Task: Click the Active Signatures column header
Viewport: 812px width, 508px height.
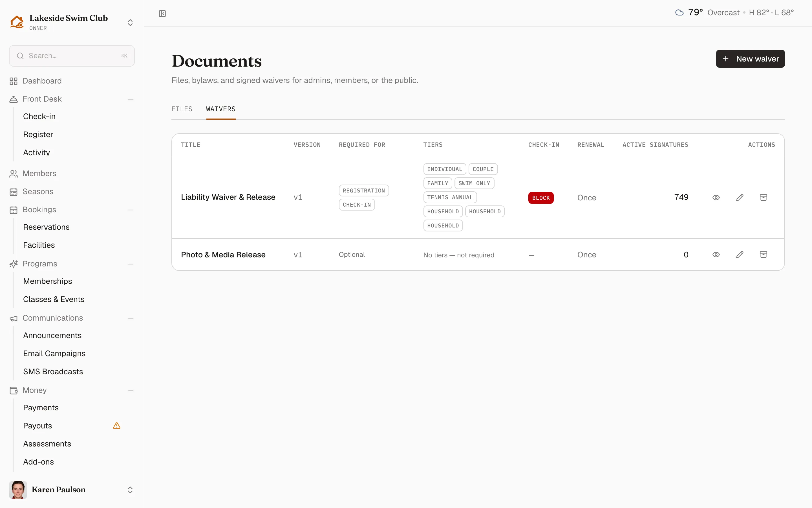Action: (655, 145)
